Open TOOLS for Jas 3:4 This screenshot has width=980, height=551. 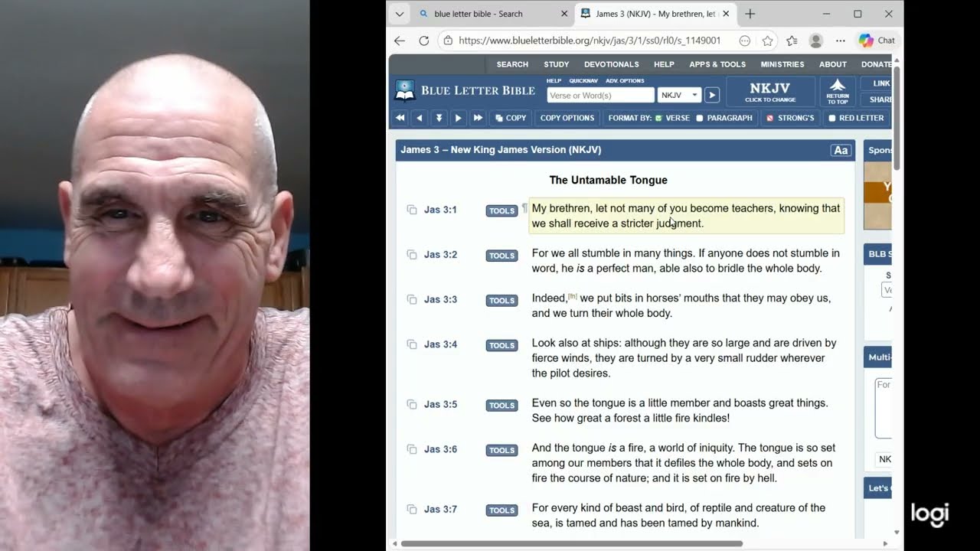pos(501,345)
